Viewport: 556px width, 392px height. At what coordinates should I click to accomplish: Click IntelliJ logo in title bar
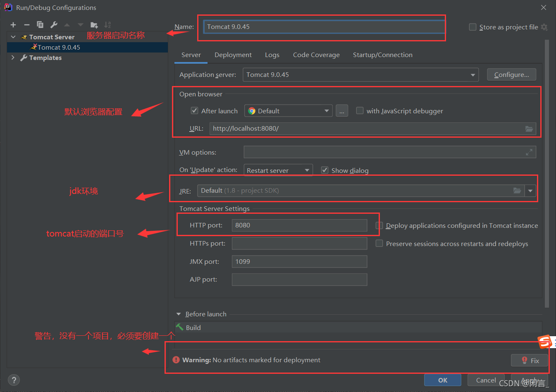click(8, 7)
